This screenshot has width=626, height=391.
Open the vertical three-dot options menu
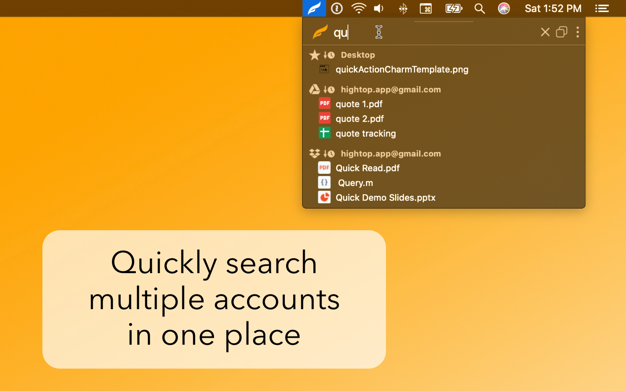click(577, 32)
